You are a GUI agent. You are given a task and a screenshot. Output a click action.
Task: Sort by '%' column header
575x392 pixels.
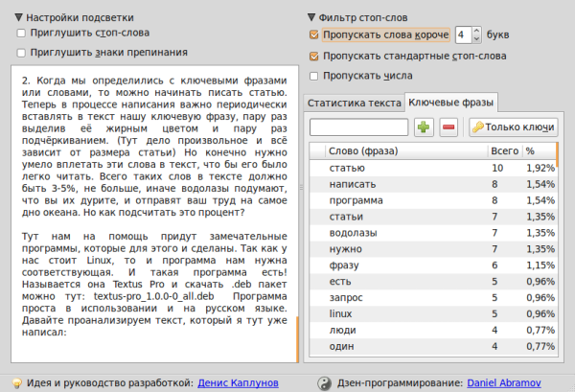pyautogui.click(x=539, y=151)
